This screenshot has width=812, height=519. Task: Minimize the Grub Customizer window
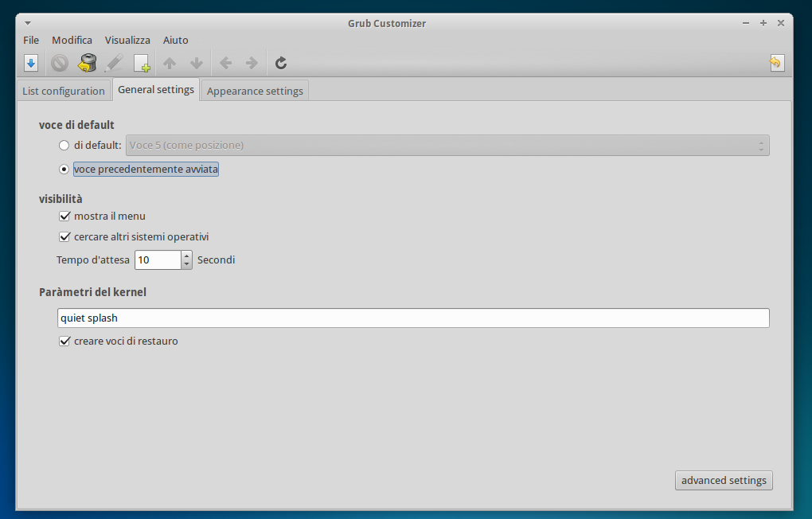coord(746,23)
